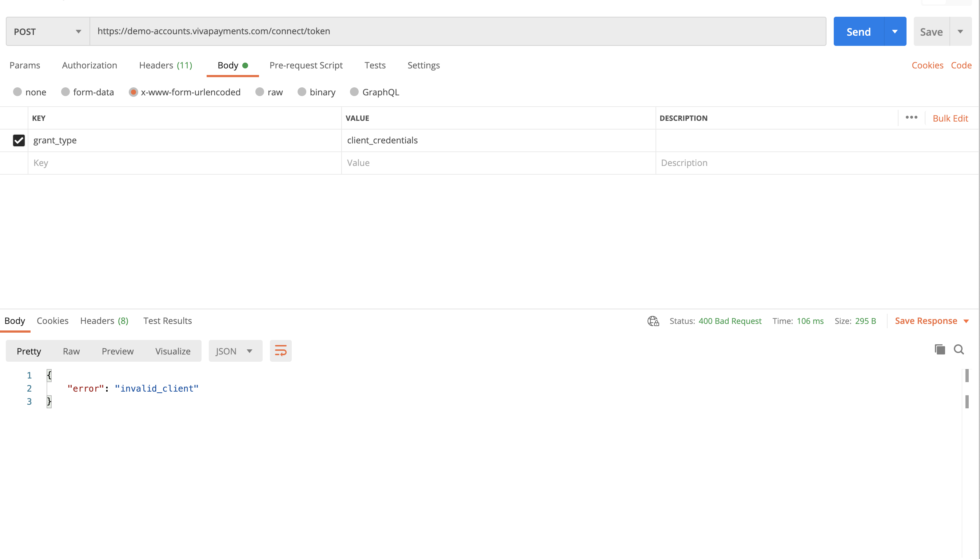Click the 295 B size value
The image size is (980, 559).
(x=865, y=321)
